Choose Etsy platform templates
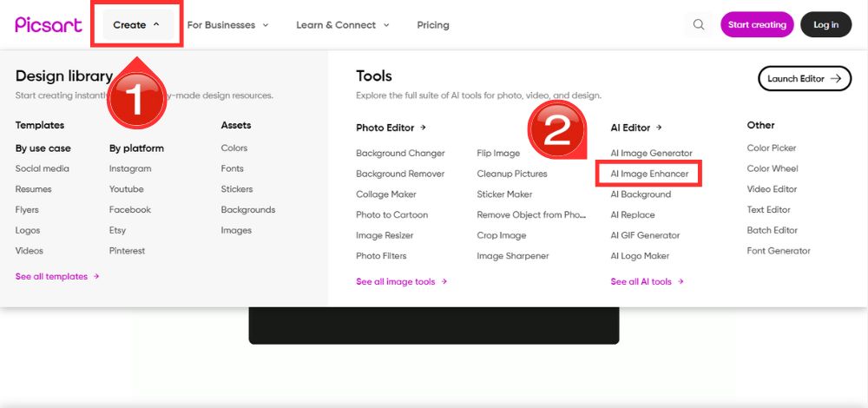Screen dimensions: 868x408 click(x=117, y=230)
